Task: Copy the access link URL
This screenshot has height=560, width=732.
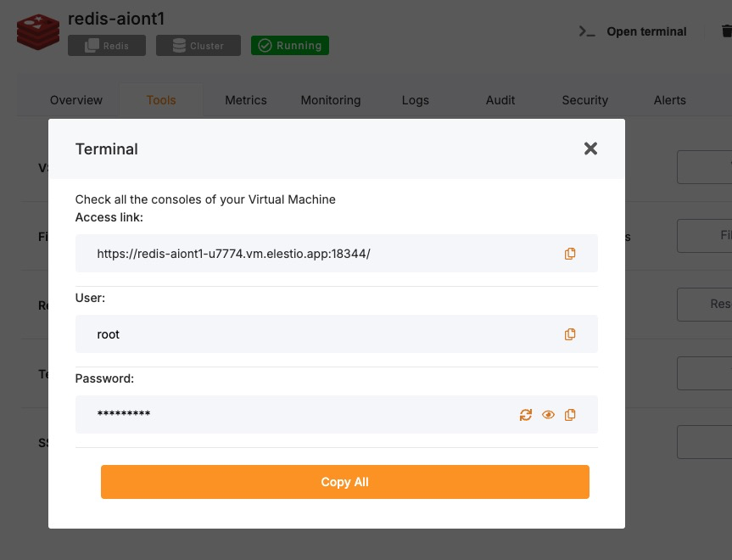Action: point(570,254)
